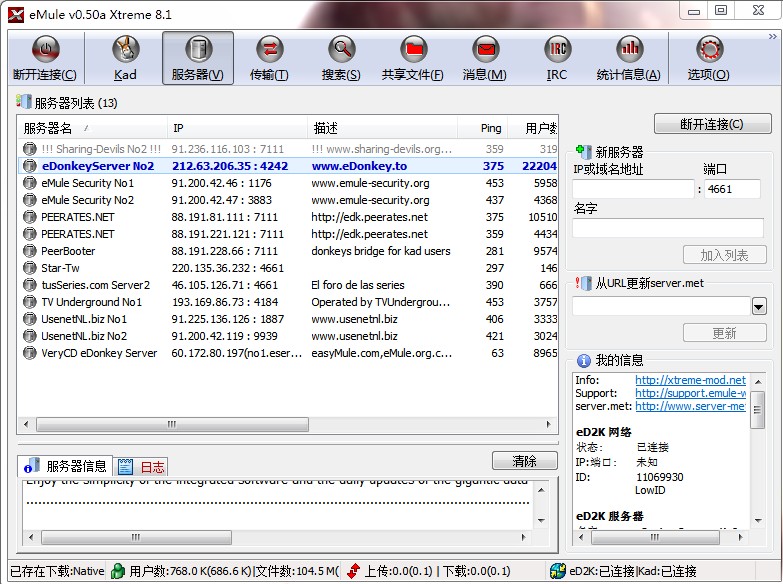783x584 pixels.
Task: Click the New Server (新服务器) plus icon
Action: [x=583, y=150]
